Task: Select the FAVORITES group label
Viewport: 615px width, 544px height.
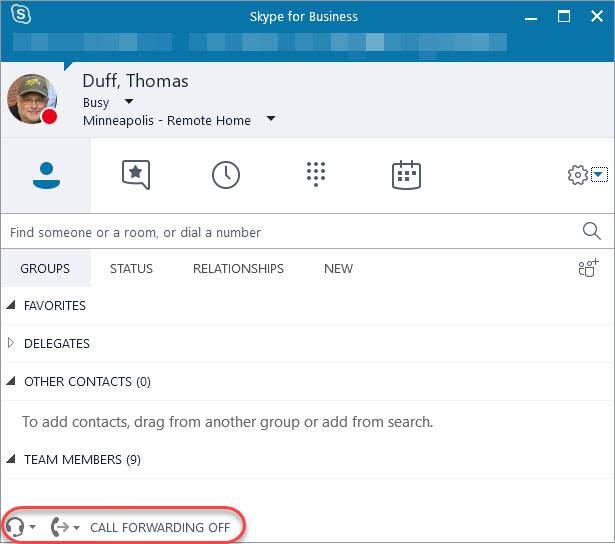Action: click(55, 306)
